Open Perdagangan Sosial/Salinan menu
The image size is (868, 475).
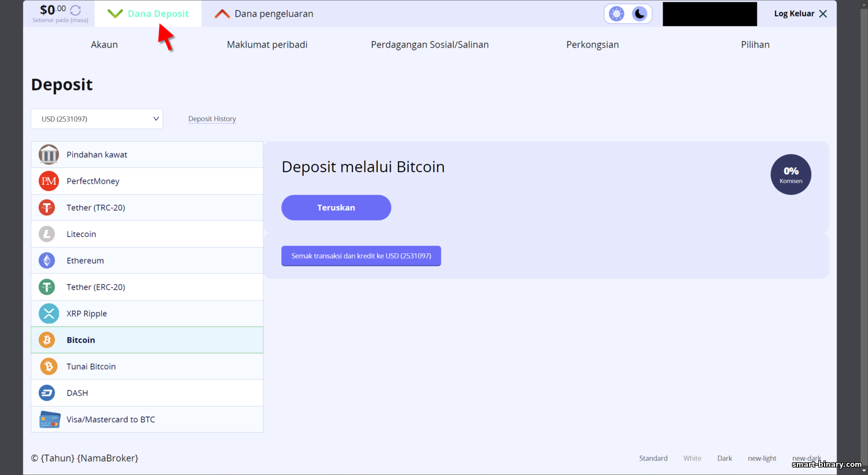click(x=430, y=45)
